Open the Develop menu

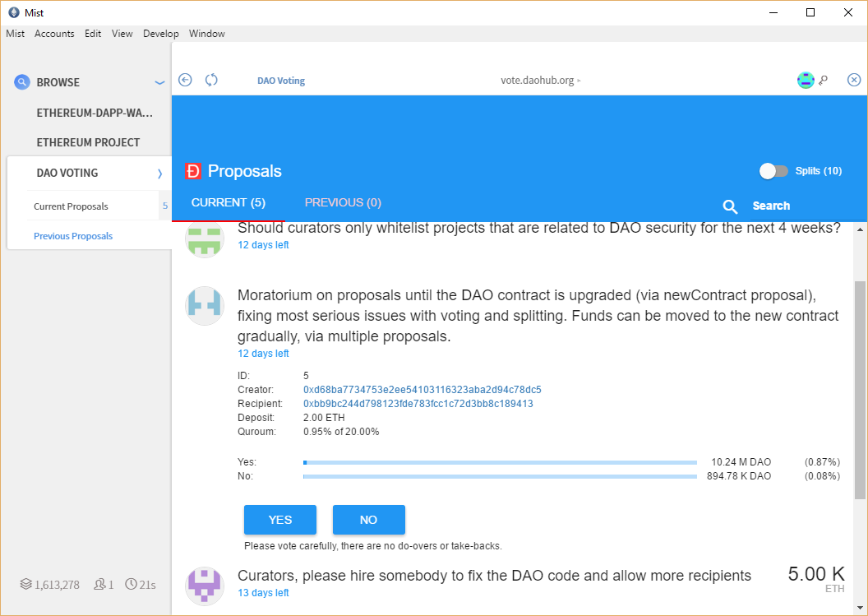click(160, 33)
